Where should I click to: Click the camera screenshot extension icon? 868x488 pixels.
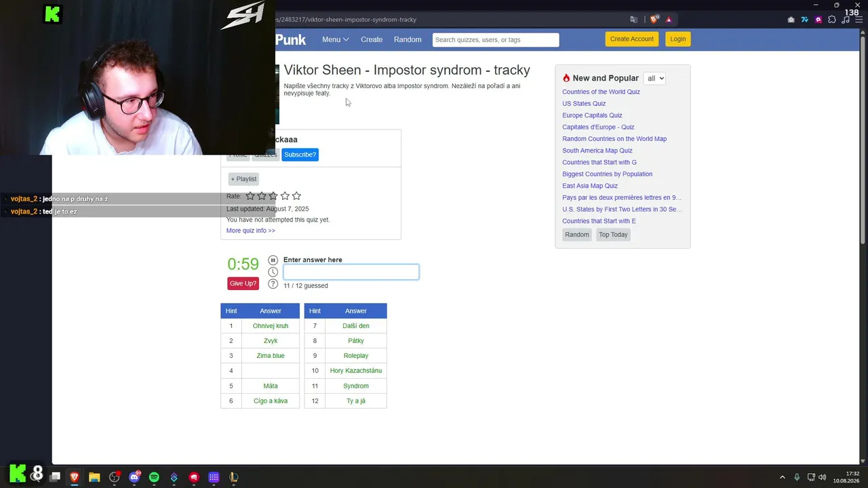click(791, 20)
